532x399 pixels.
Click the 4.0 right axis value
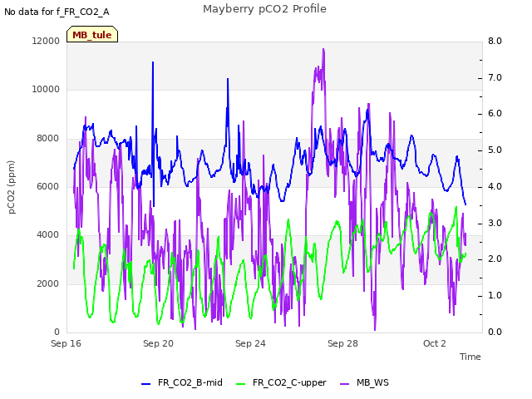[495, 186]
